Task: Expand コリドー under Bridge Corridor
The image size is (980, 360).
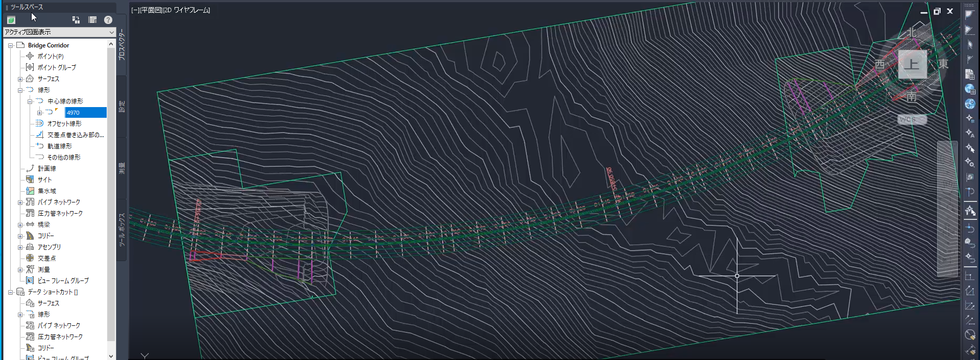Action: coord(20,236)
